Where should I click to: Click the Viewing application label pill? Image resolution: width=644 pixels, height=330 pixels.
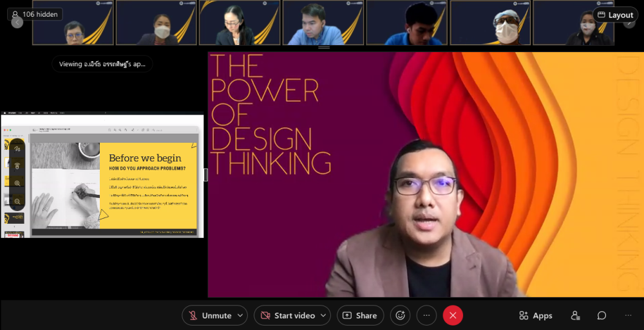click(x=102, y=64)
